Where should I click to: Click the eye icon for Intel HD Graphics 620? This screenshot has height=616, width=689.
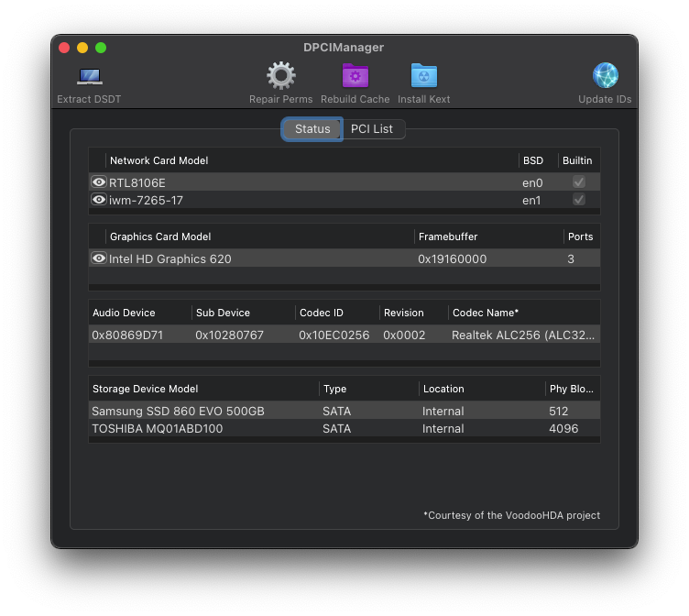[99, 258]
